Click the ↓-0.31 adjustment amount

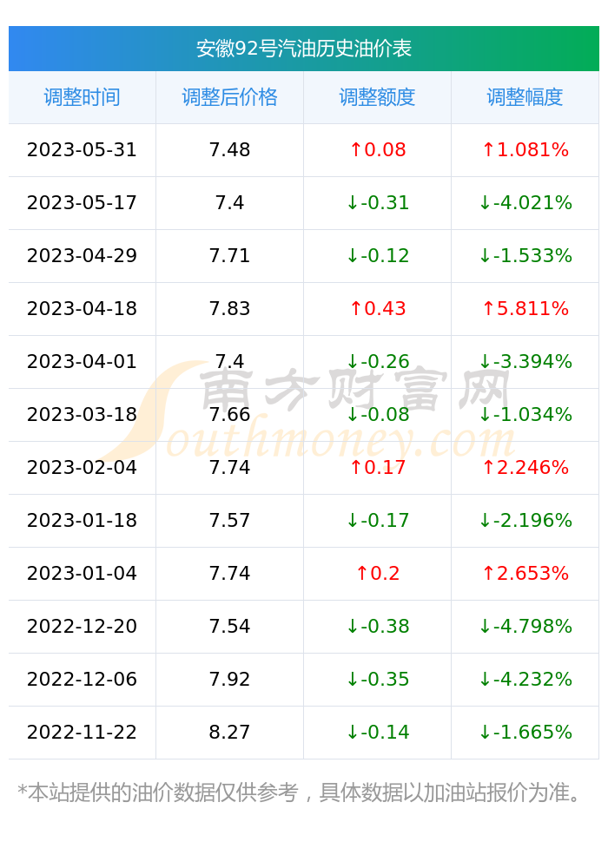pos(378,203)
